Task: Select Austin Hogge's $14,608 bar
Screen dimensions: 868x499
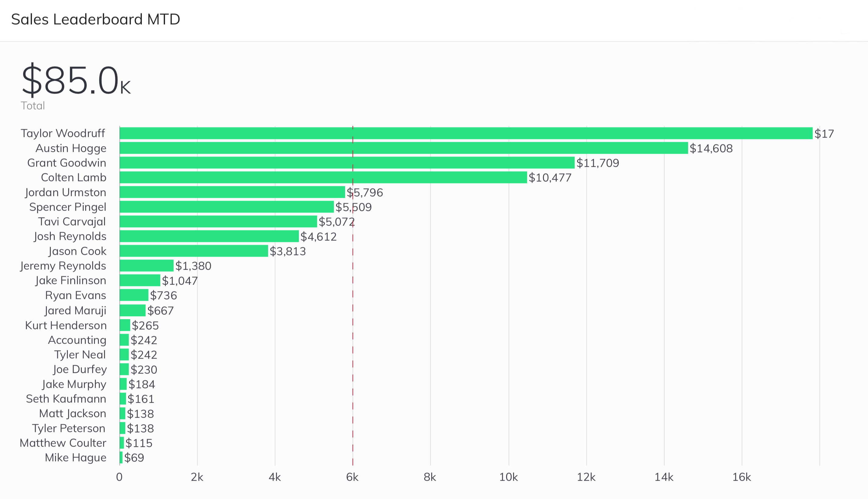Action: pyautogui.click(x=404, y=148)
